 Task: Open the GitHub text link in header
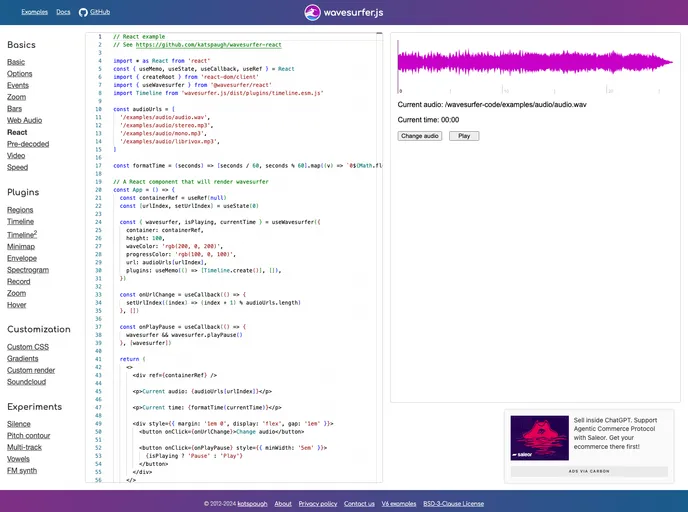click(100, 12)
